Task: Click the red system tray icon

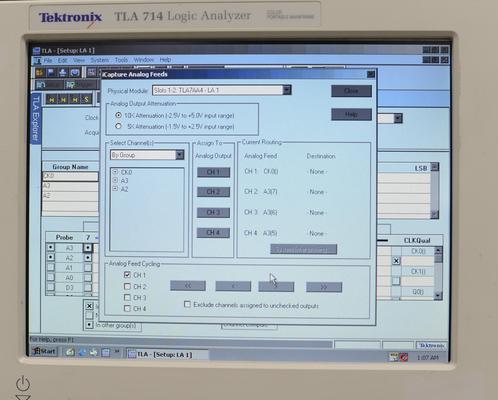Action: (404, 357)
